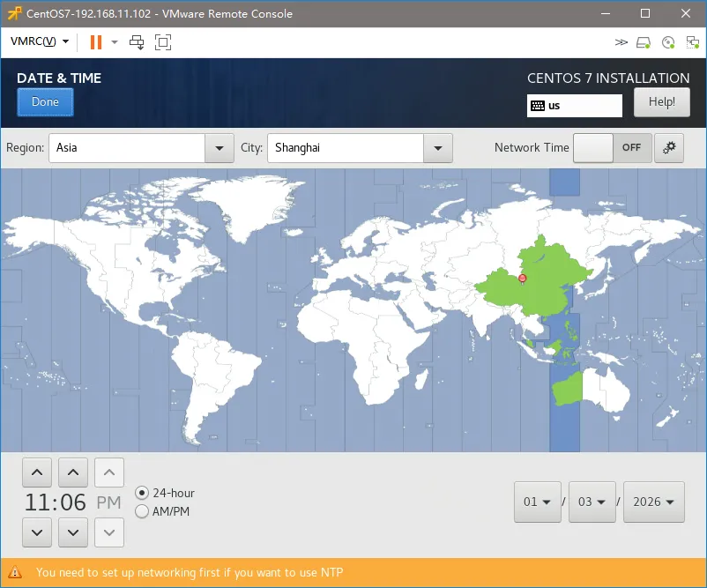
Task: Open the year dropdown showing 2026
Action: point(654,502)
